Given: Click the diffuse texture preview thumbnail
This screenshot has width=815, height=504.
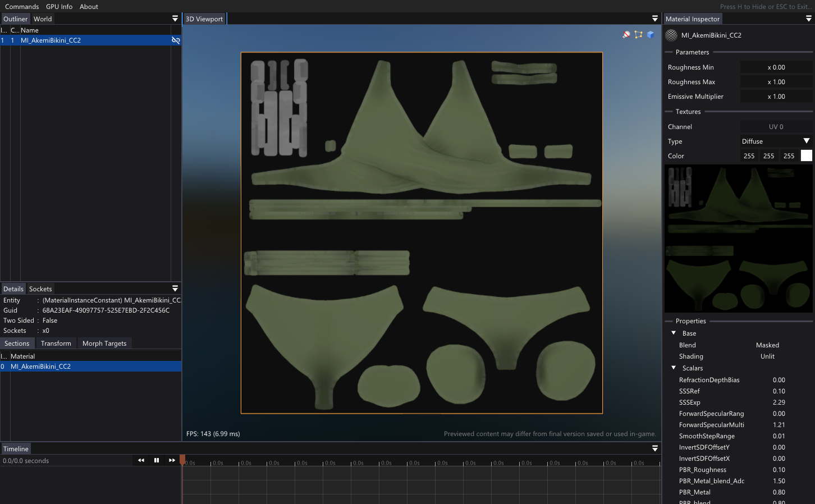Looking at the screenshot, I should 739,239.
